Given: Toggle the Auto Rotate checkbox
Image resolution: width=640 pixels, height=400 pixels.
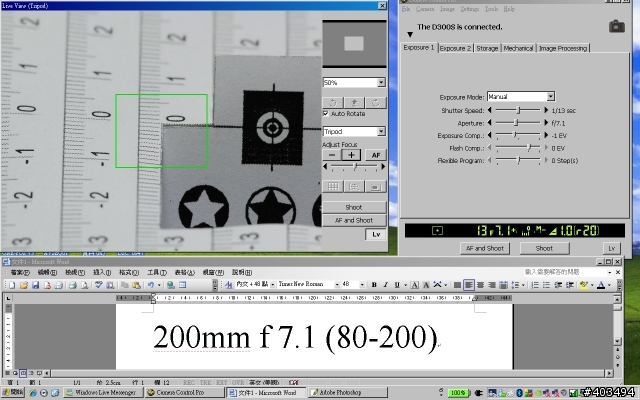Looking at the screenshot, I should coord(326,113).
